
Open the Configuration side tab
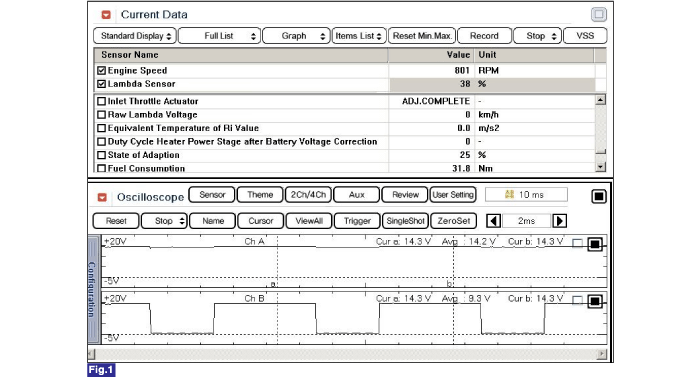click(93, 289)
